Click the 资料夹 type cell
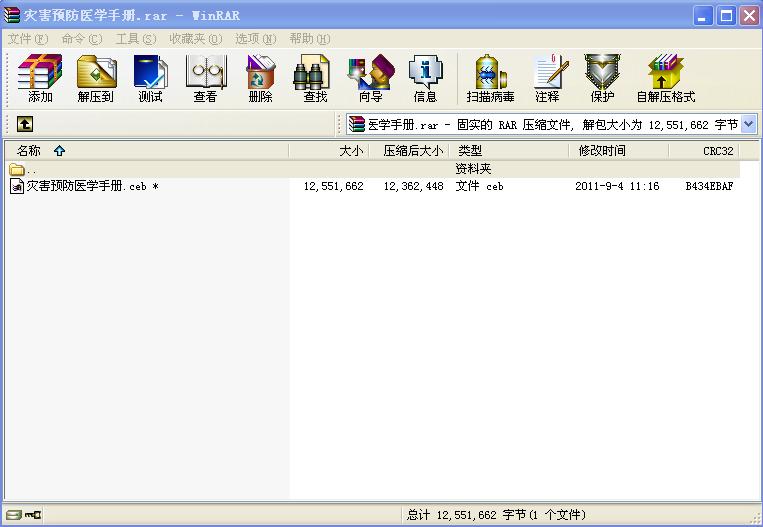The height and width of the screenshot is (527, 763). (x=473, y=169)
